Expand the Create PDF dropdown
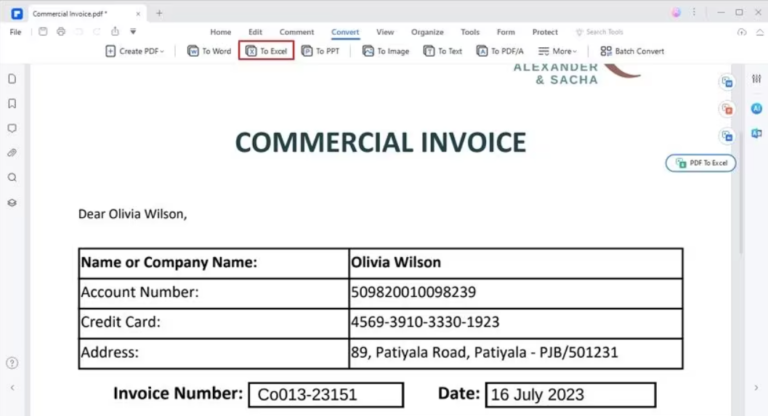The height and width of the screenshot is (416, 768). pos(135,51)
